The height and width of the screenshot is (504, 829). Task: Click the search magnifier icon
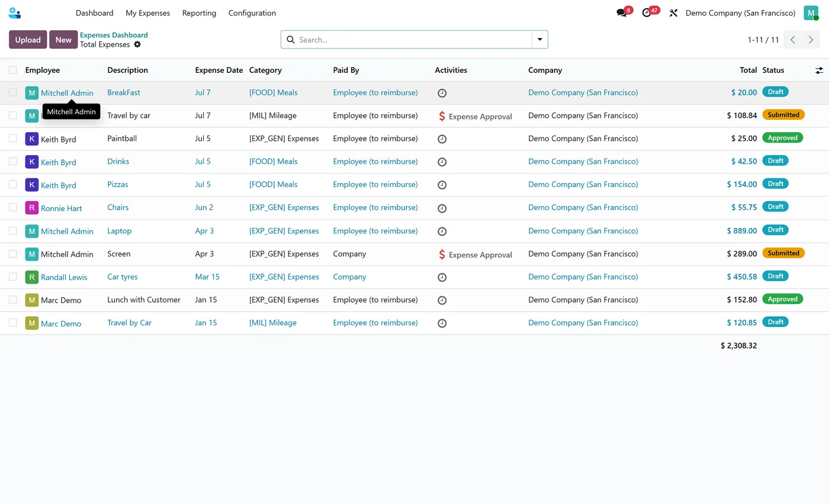pyautogui.click(x=291, y=40)
